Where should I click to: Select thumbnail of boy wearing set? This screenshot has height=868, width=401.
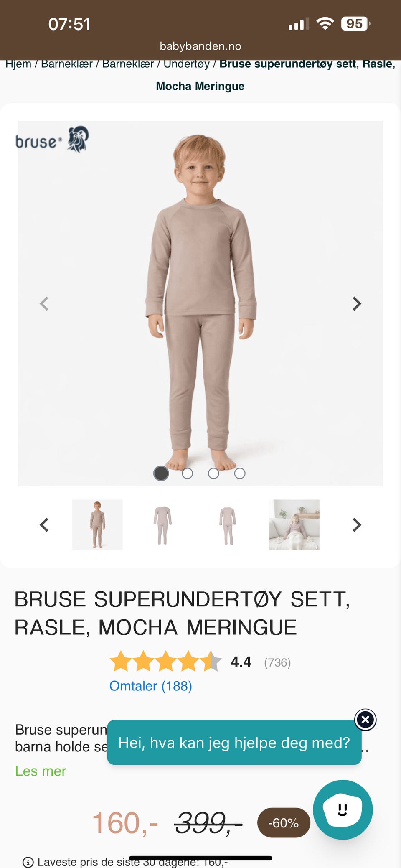point(97,525)
